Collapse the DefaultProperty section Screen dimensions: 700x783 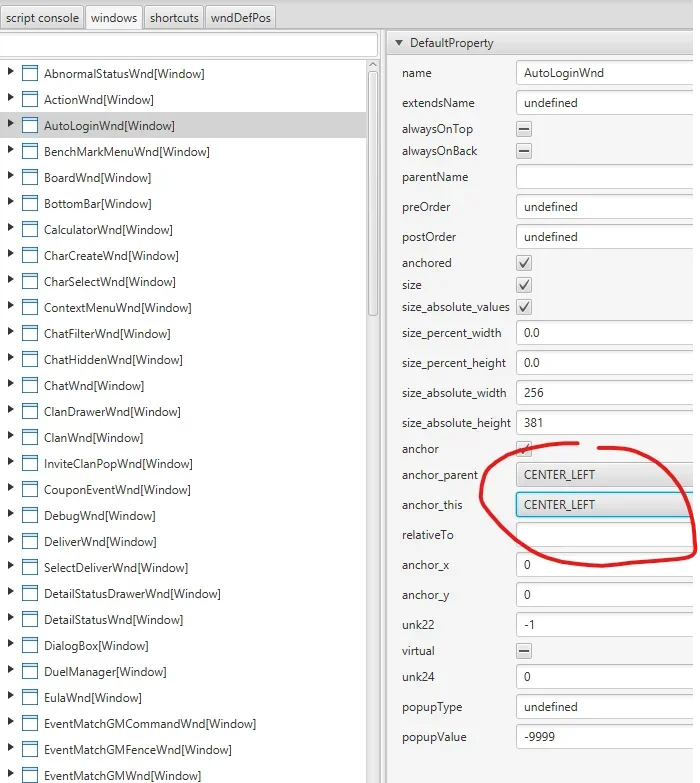(x=398, y=43)
